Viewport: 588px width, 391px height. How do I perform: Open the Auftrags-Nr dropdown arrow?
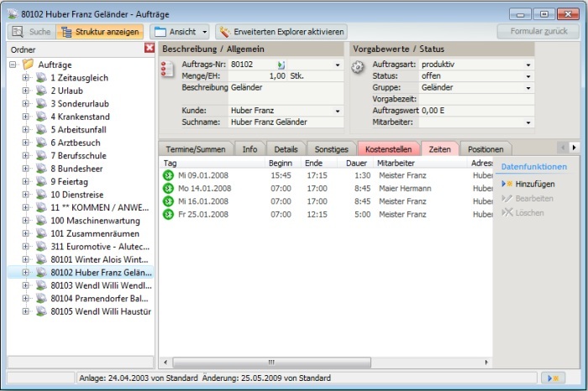(338, 65)
